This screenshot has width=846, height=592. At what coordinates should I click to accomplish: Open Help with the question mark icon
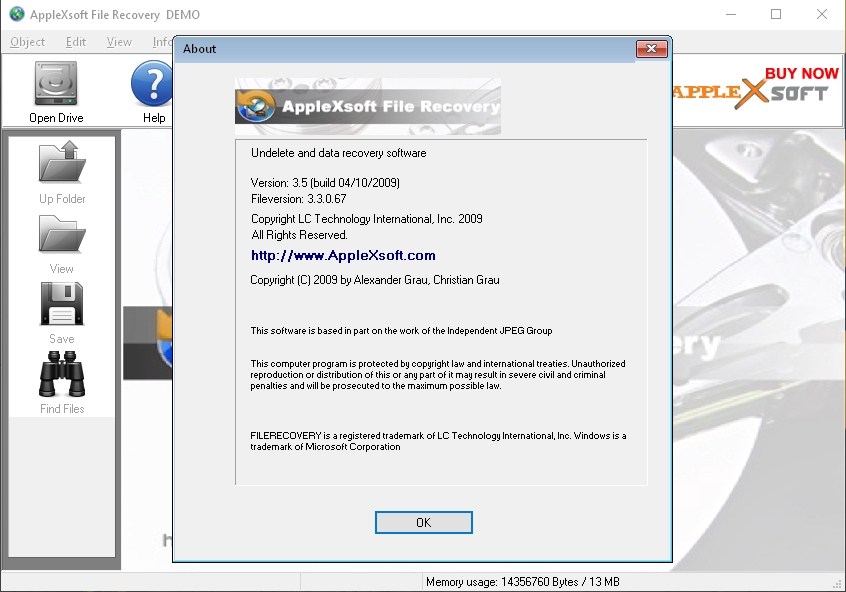[152, 83]
